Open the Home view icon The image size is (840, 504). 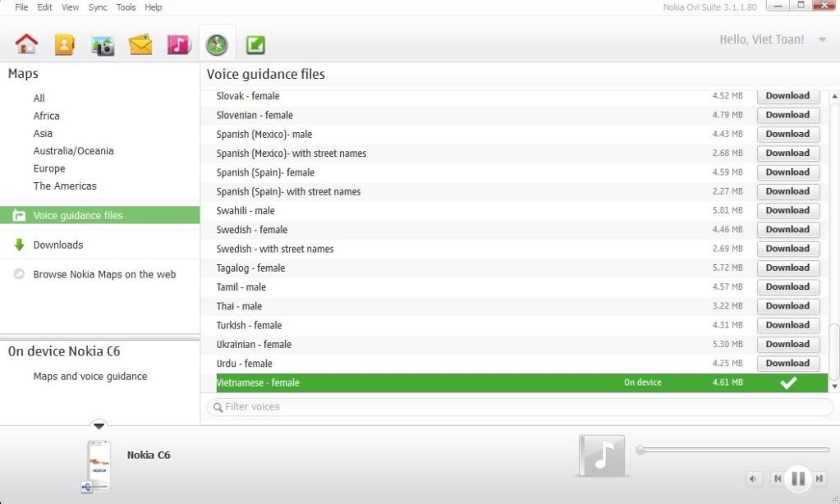point(26,44)
